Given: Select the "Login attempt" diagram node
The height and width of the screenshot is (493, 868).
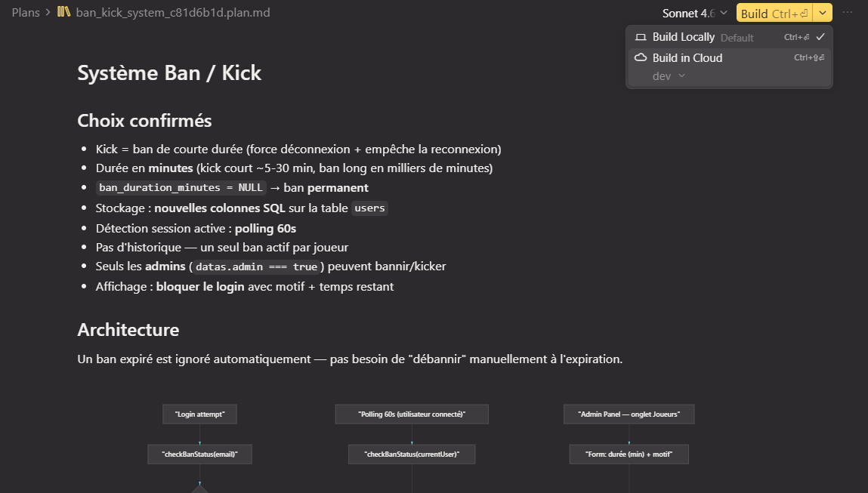Looking at the screenshot, I should [199, 414].
